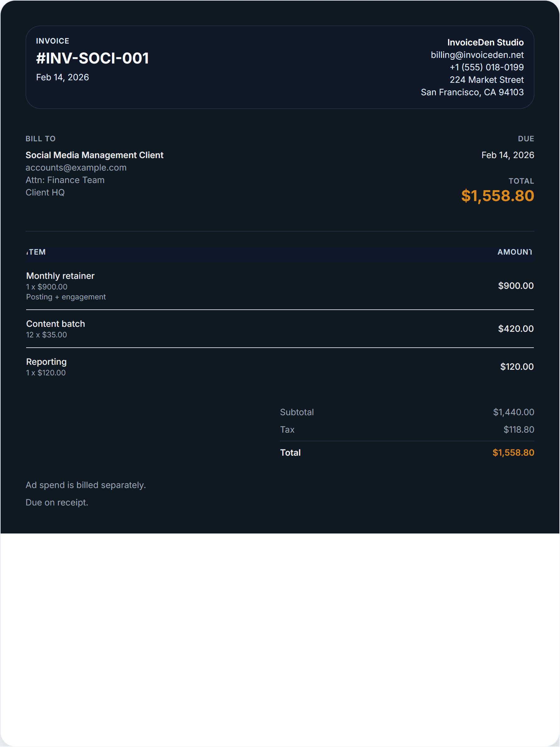Click the $900.00 retainer amount
Image resolution: width=560 pixels, height=747 pixels.
516,286
